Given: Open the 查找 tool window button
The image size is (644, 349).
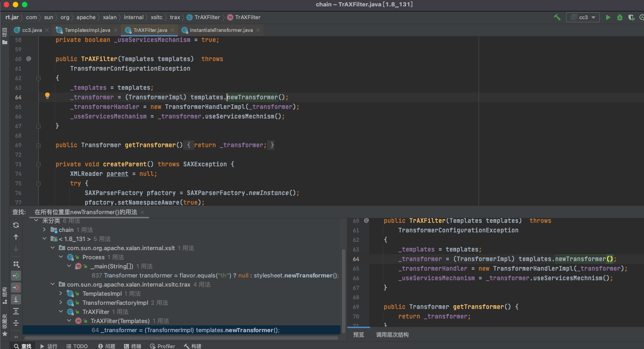Looking at the screenshot, I should click(22, 346).
